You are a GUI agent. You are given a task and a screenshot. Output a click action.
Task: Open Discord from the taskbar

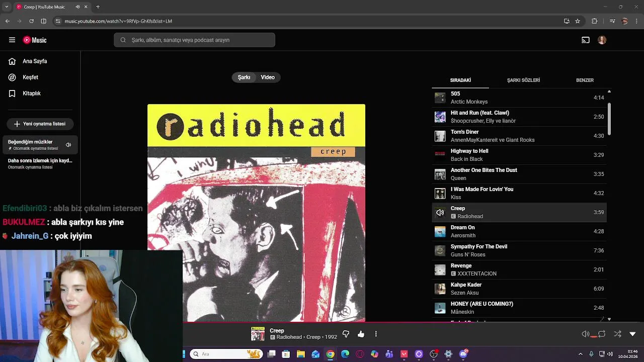[463, 354]
